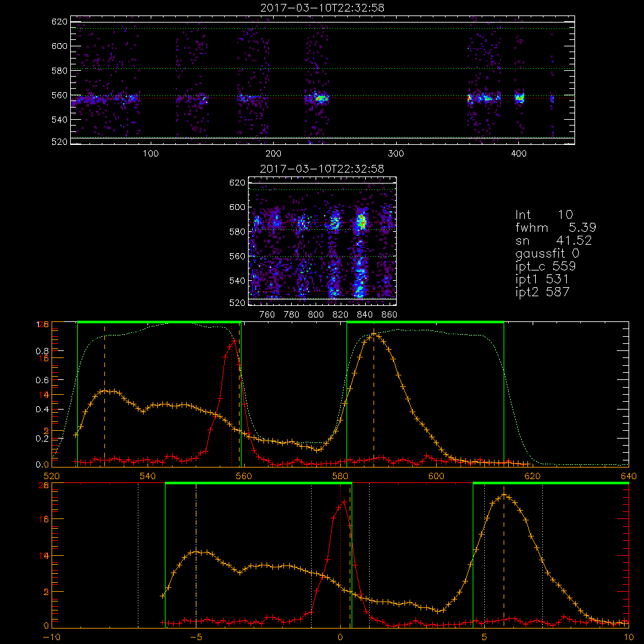Click x-axis label 580 on third profile plot
Screen dimensions: 644x644
(340, 477)
